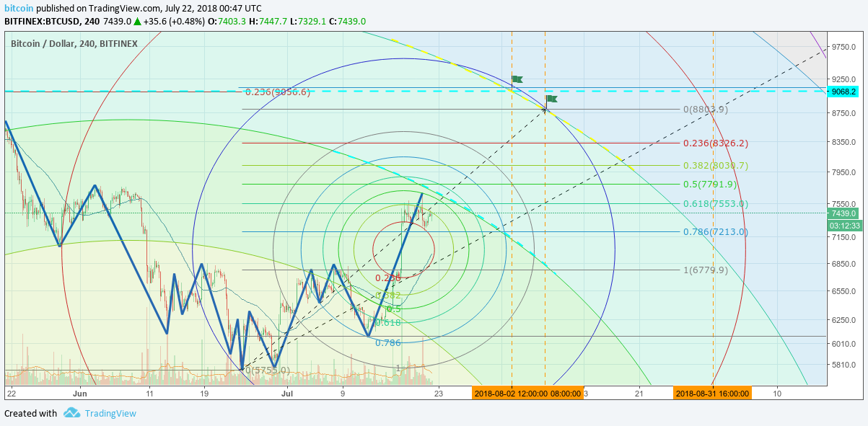Click the 0.618(7553.0) level label
This screenshot has width=868, height=426.
coord(715,204)
